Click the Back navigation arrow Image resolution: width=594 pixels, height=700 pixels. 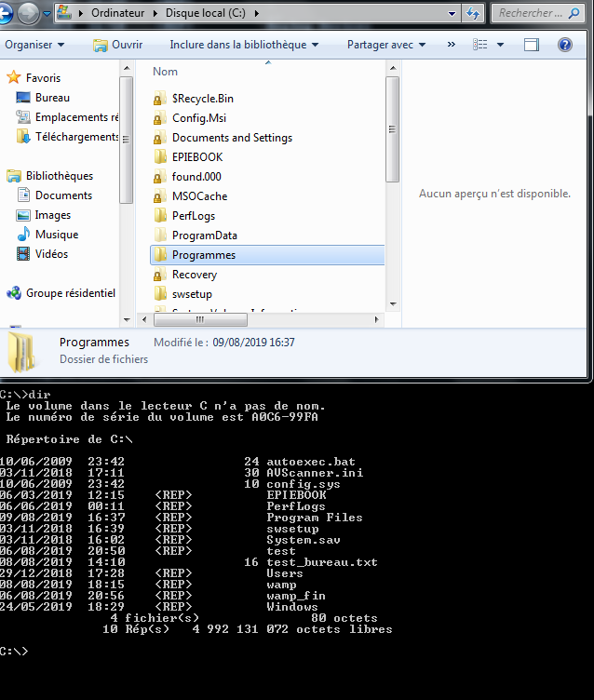click(10, 13)
